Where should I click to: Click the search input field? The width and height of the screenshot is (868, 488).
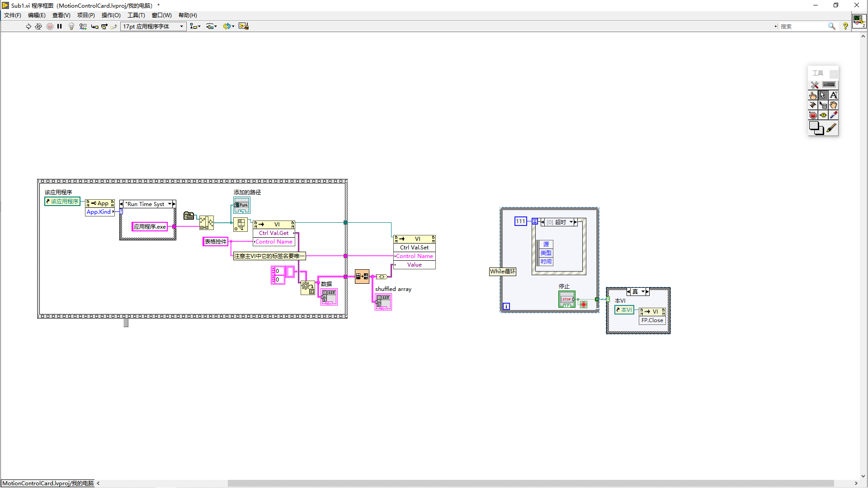click(x=802, y=26)
